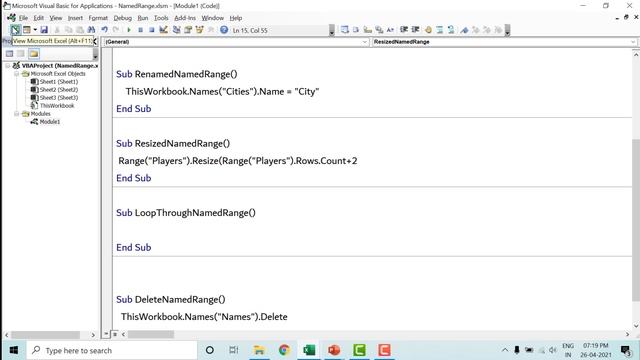Open File Explorer from the taskbar

click(259, 350)
